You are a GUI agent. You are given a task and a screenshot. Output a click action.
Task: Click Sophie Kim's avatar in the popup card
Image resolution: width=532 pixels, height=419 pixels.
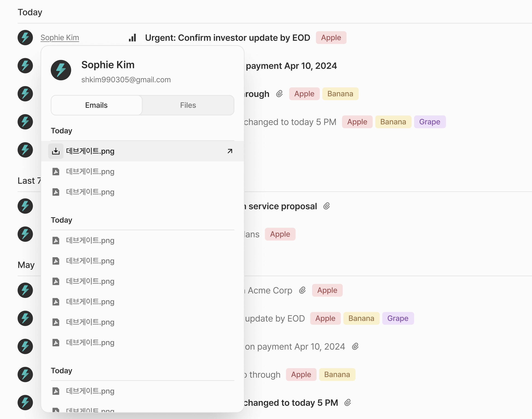point(61,70)
